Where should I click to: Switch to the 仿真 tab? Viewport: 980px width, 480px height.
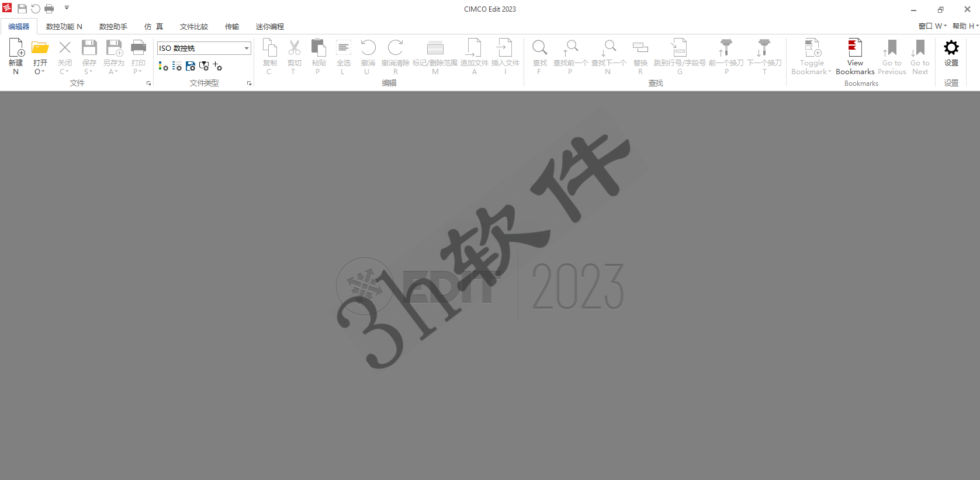(x=154, y=26)
